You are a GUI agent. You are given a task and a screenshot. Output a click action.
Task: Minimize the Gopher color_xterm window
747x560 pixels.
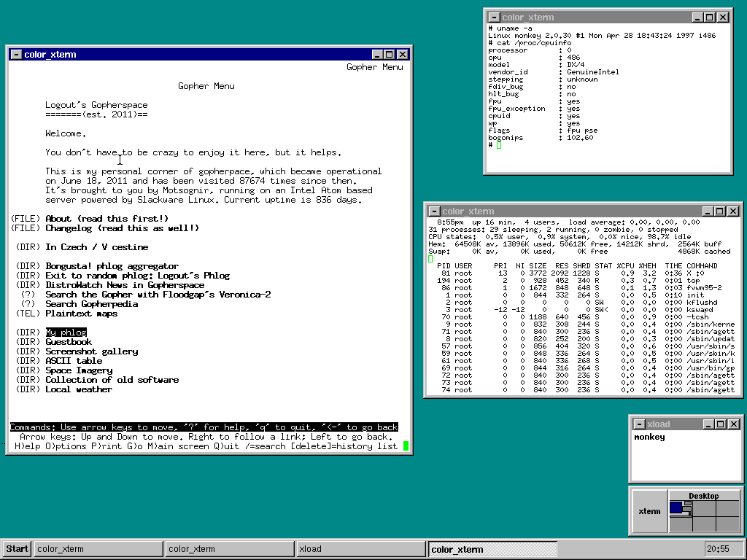[377, 55]
